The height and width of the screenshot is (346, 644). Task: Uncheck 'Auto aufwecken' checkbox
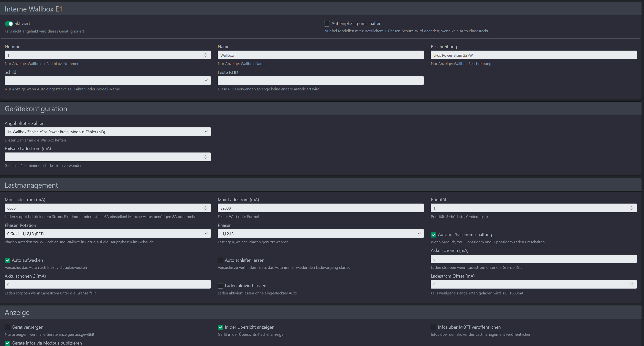[x=8, y=260]
